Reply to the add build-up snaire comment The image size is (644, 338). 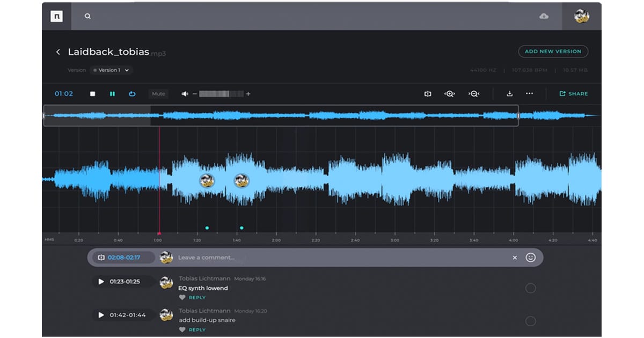point(197,330)
